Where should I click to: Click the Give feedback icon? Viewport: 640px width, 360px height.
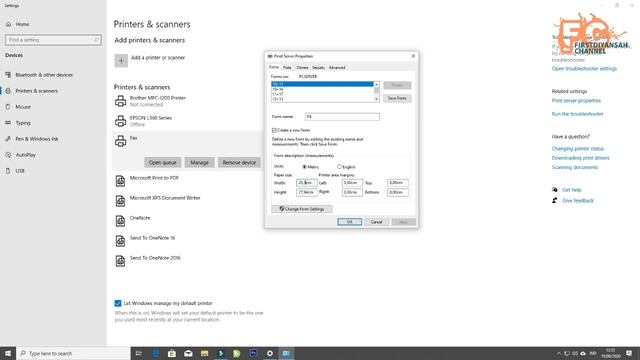pos(555,200)
